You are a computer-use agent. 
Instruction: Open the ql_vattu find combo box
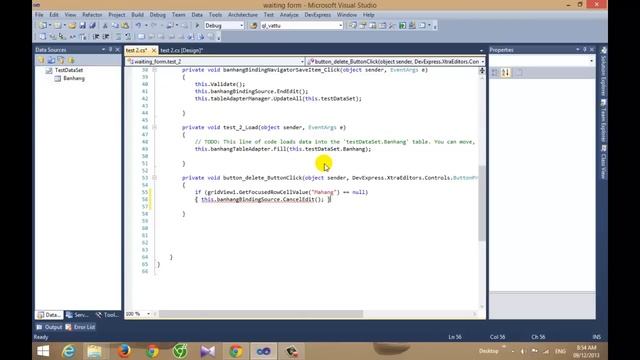click(x=340, y=26)
